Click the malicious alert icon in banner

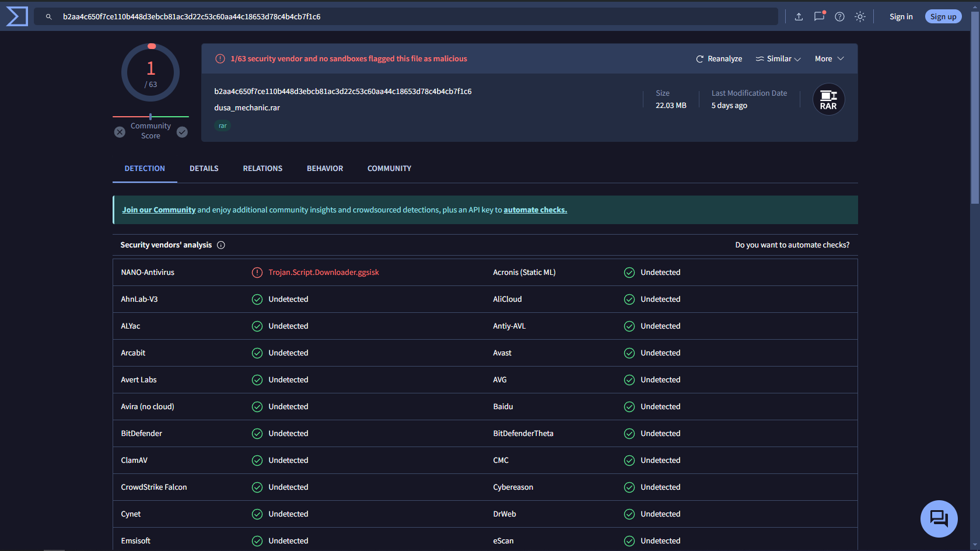(x=220, y=59)
